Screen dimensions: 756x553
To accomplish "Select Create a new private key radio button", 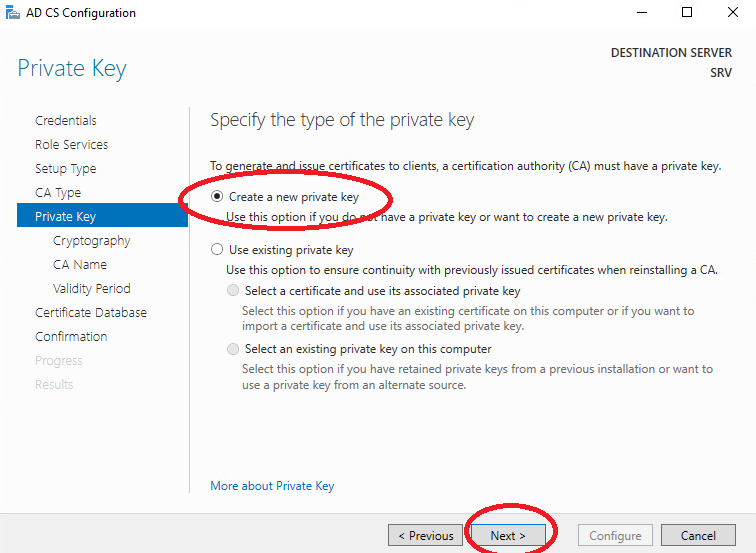I will point(217,196).
